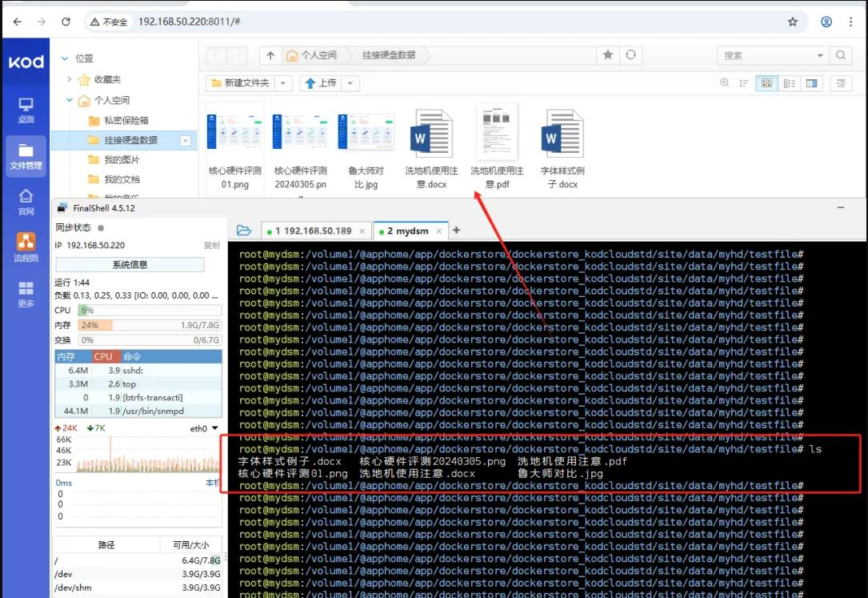Viewport: 868px width, 598px height.
Task: Add current folder to favorites star
Action: point(608,54)
